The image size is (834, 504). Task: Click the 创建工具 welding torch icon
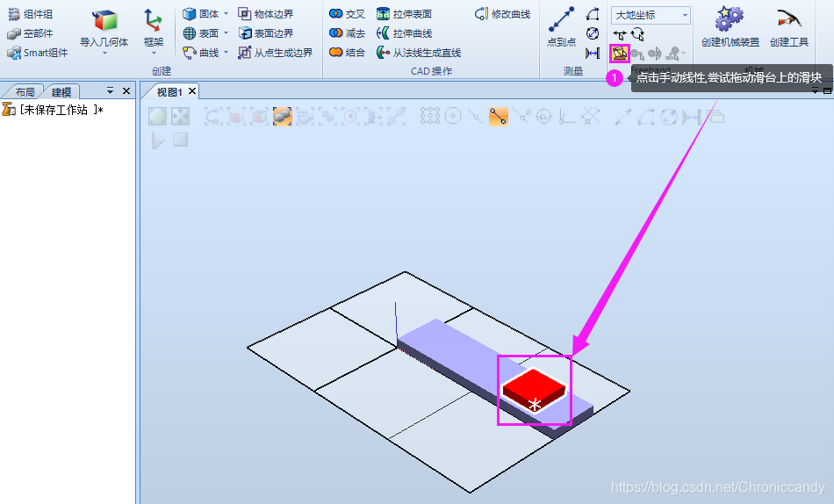(789, 18)
